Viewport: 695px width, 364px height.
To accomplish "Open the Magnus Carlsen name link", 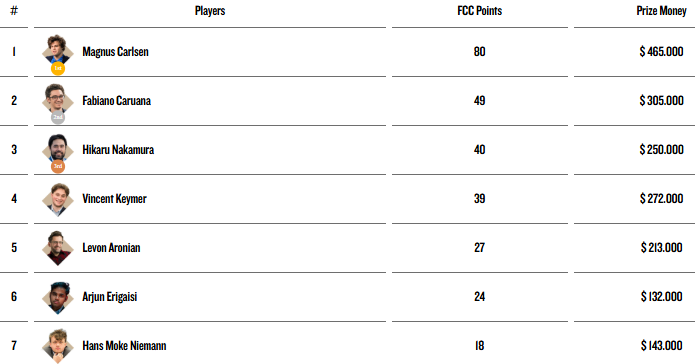I will coord(115,52).
